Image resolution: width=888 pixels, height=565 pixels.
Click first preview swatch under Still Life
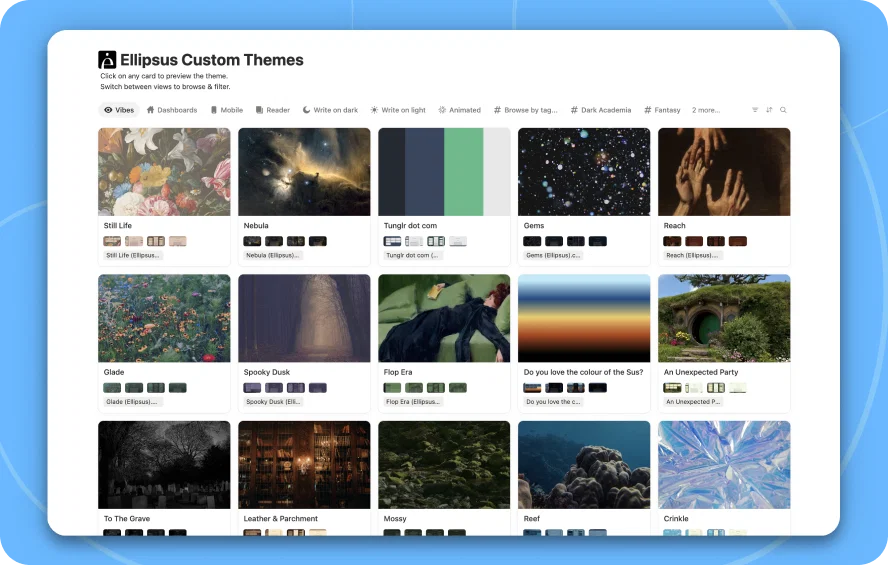pyautogui.click(x=112, y=241)
